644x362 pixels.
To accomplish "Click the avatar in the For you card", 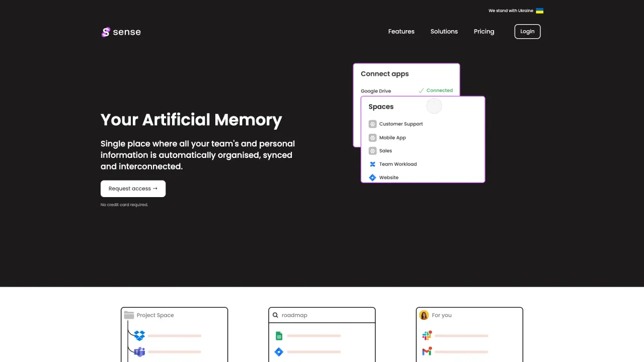I will click(424, 315).
